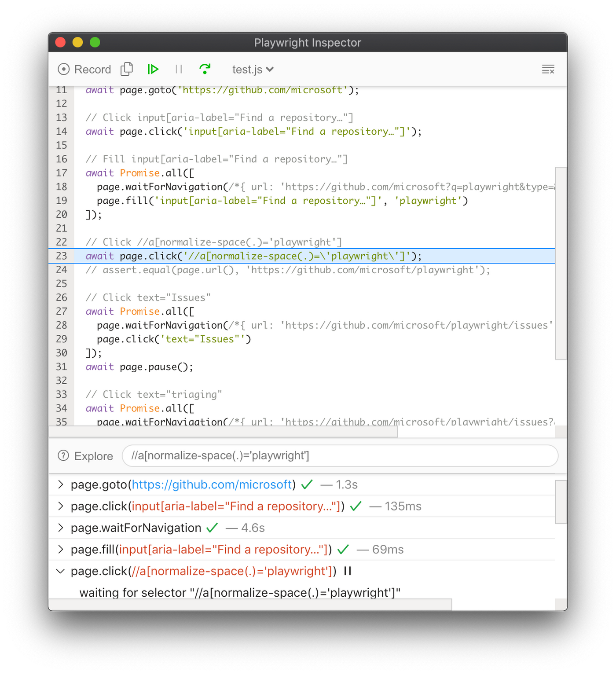Screen dimensions: 616x675
Task: Click the Playwright Inspector window title
Action: coord(308,42)
